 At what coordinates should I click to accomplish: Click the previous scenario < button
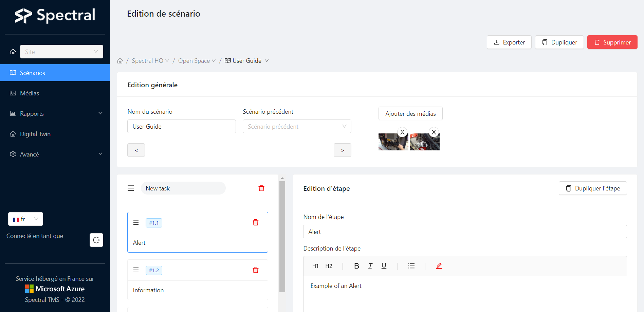click(x=136, y=150)
